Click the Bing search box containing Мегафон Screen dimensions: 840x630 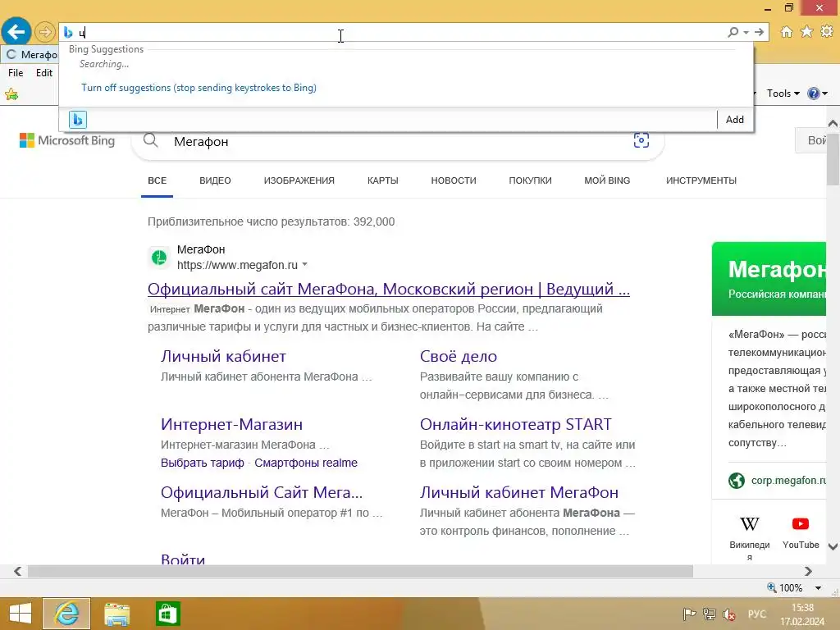tap(396, 141)
